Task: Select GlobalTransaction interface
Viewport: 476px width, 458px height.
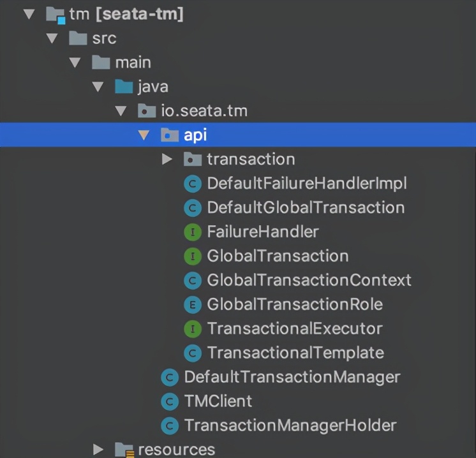Action: (278, 256)
